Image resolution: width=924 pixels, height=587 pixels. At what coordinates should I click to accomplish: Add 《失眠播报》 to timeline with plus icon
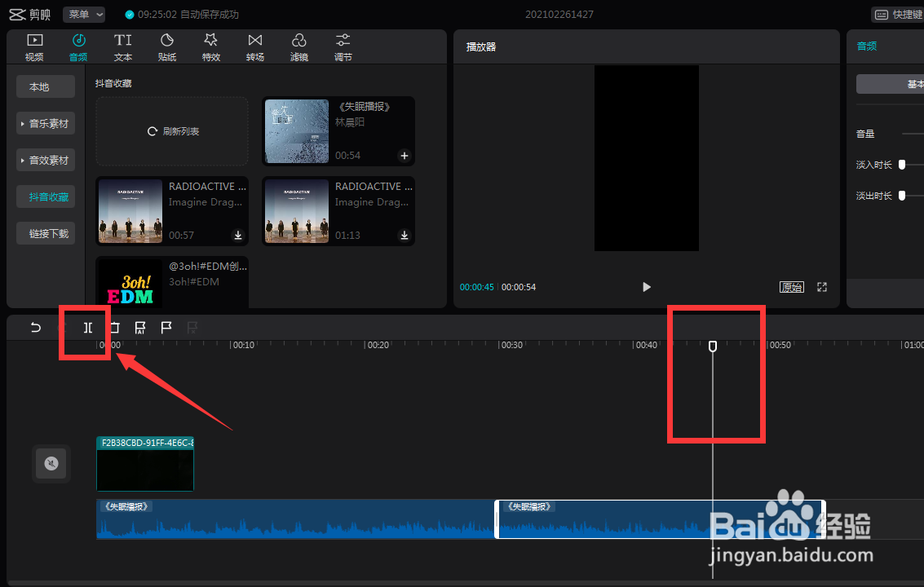click(x=405, y=156)
